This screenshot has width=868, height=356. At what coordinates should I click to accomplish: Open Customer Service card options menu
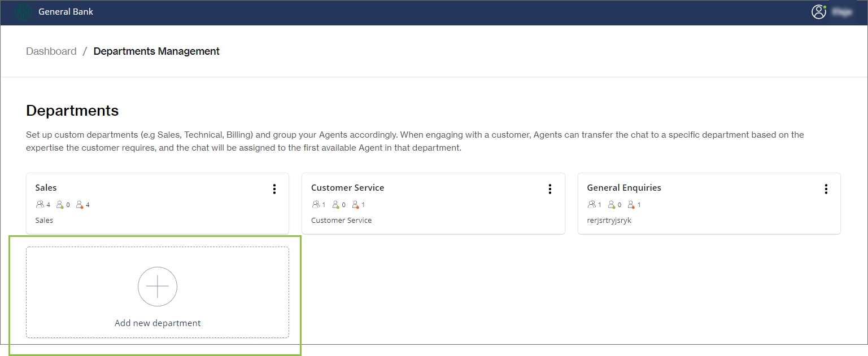(550, 189)
